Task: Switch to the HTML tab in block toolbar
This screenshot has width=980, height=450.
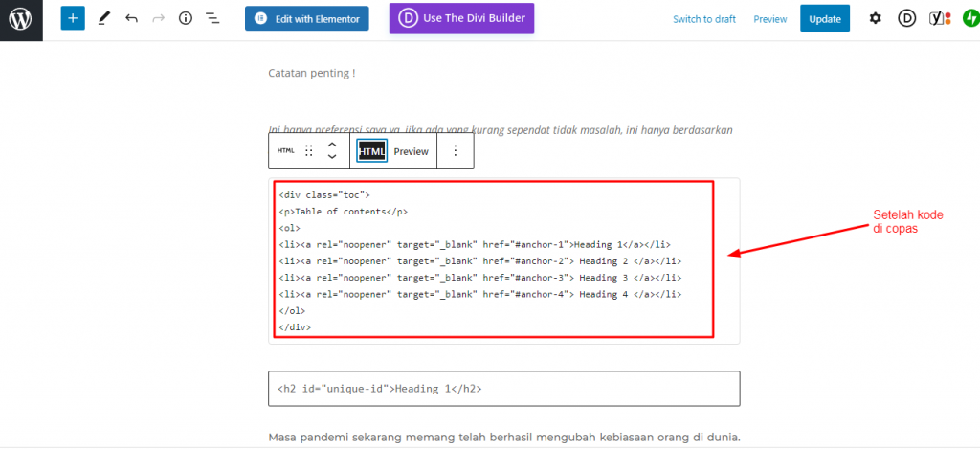Action: pos(371,150)
